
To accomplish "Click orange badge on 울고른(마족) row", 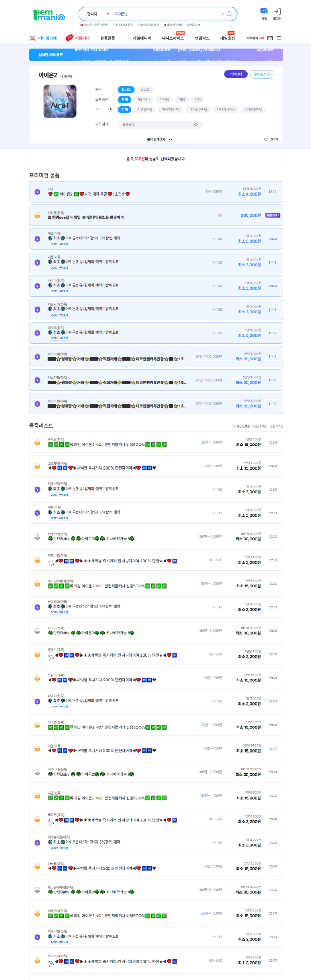I will click(37, 819).
